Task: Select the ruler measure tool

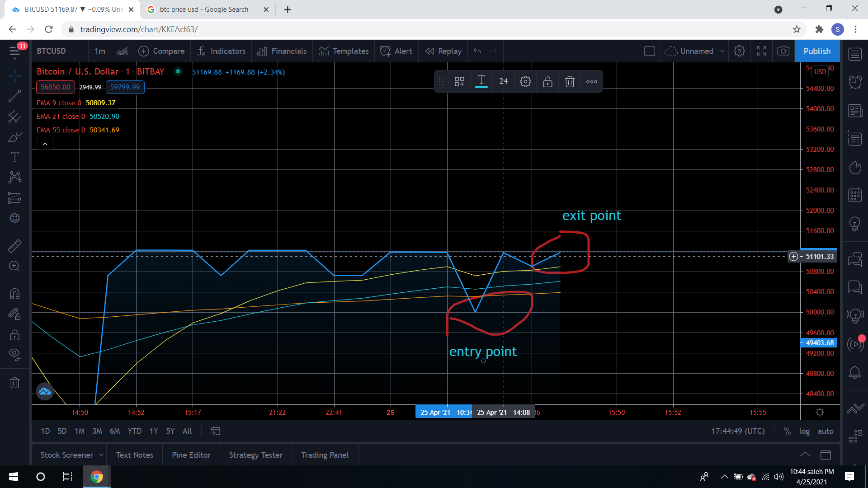Action: (14, 246)
